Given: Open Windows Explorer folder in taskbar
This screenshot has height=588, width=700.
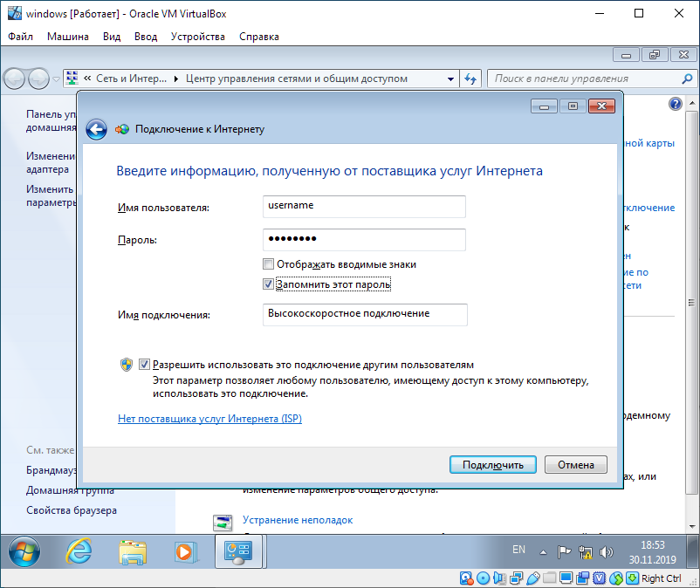Looking at the screenshot, I should click(133, 552).
